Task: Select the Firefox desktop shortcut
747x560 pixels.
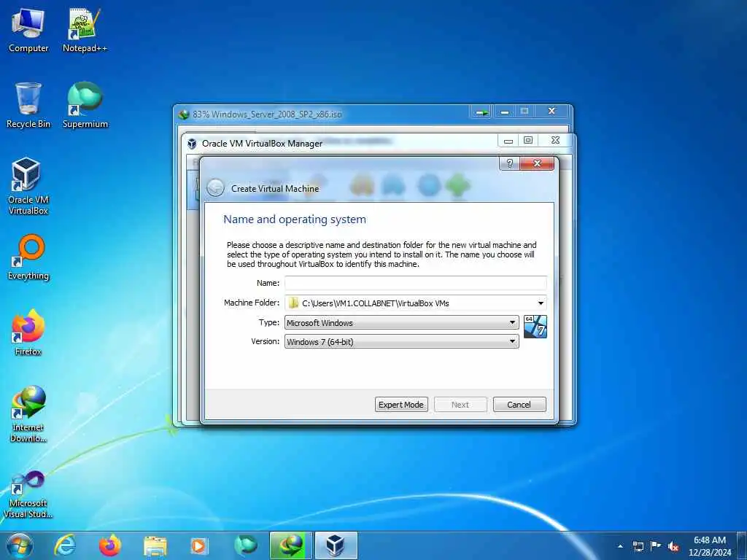Action: point(28,332)
